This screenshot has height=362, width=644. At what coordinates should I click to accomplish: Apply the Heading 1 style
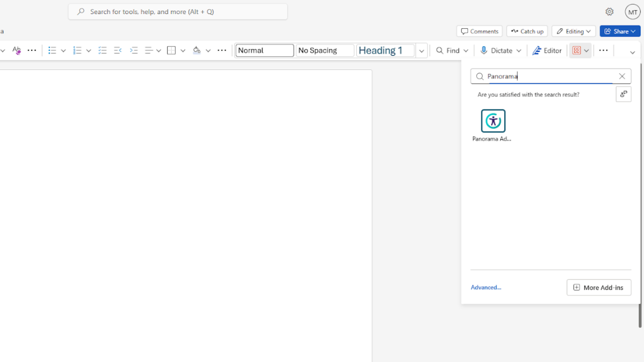coord(385,50)
